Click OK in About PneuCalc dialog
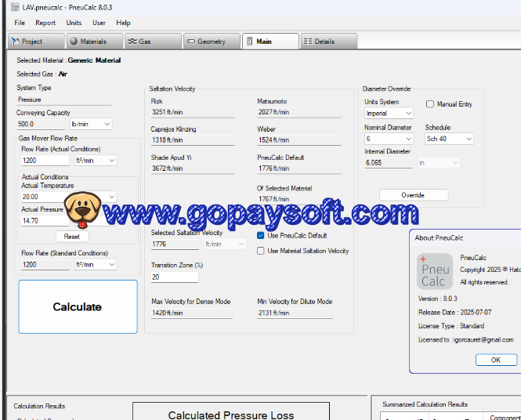The height and width of the screenshot is (420, 521). click(x=495, y=360)
